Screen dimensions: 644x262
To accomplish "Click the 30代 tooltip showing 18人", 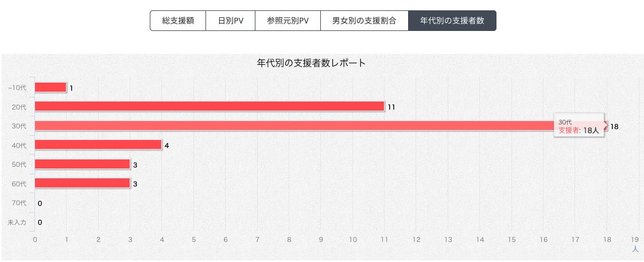I will click(579, 127).
